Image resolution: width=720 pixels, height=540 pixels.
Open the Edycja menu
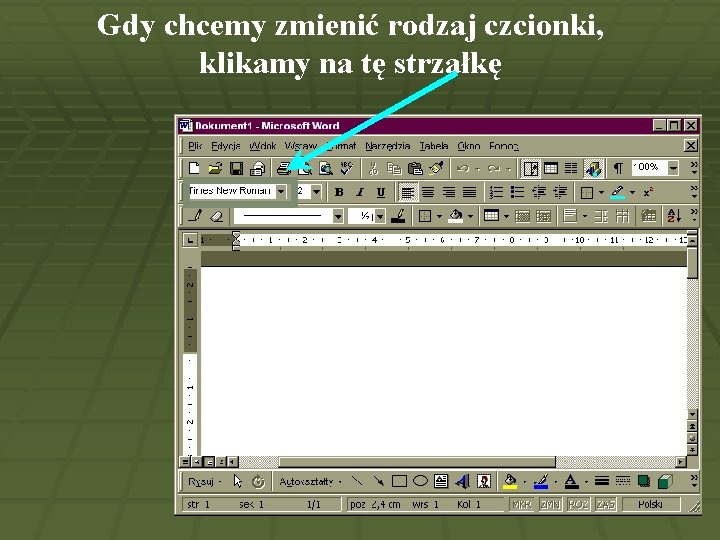(226, 146)
